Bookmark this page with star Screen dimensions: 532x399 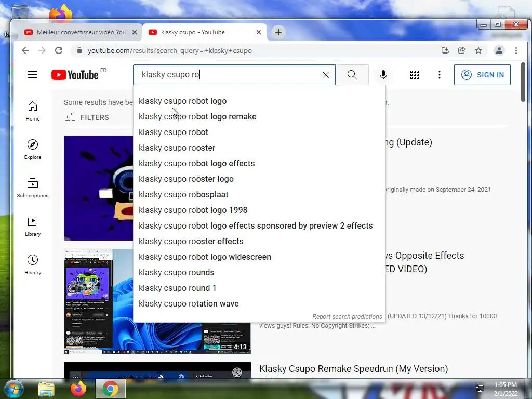tap(478, 50)
